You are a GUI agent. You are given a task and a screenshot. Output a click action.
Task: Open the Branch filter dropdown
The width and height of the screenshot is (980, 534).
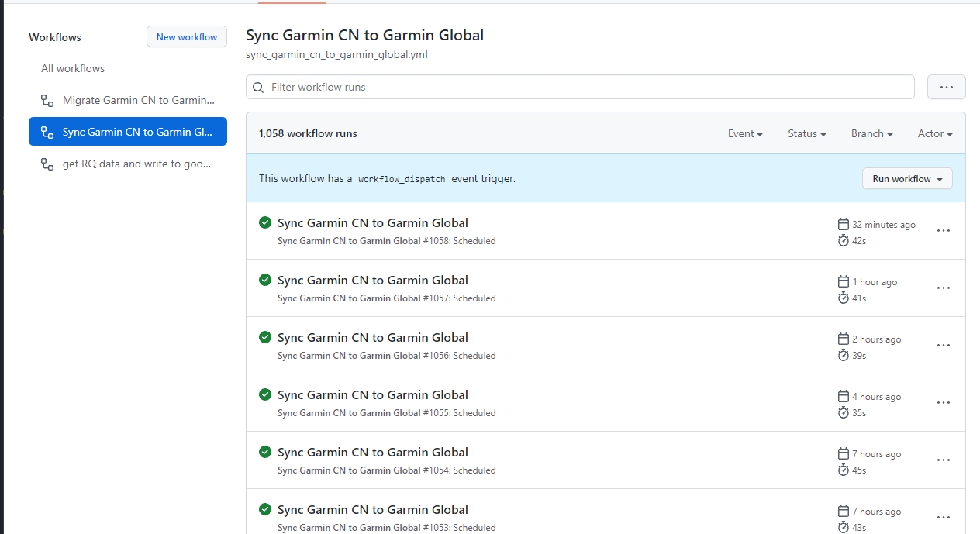click(871, 133)
